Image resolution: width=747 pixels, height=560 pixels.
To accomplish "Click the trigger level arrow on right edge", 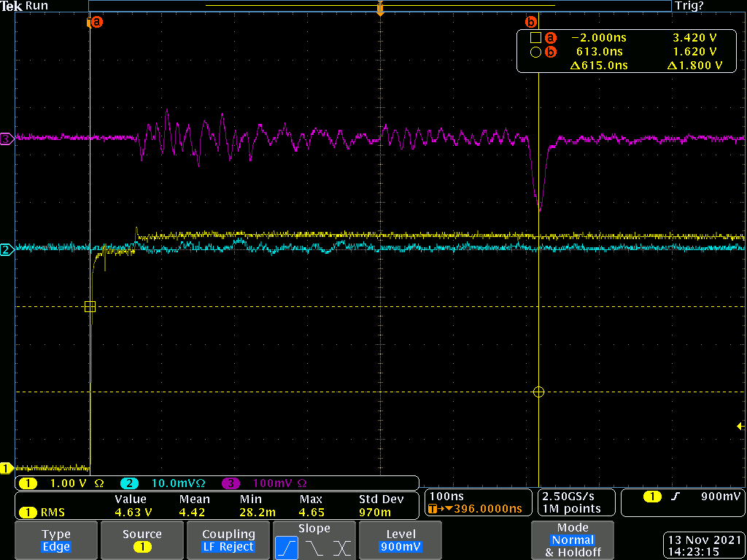I will click(x=740, y=427).
